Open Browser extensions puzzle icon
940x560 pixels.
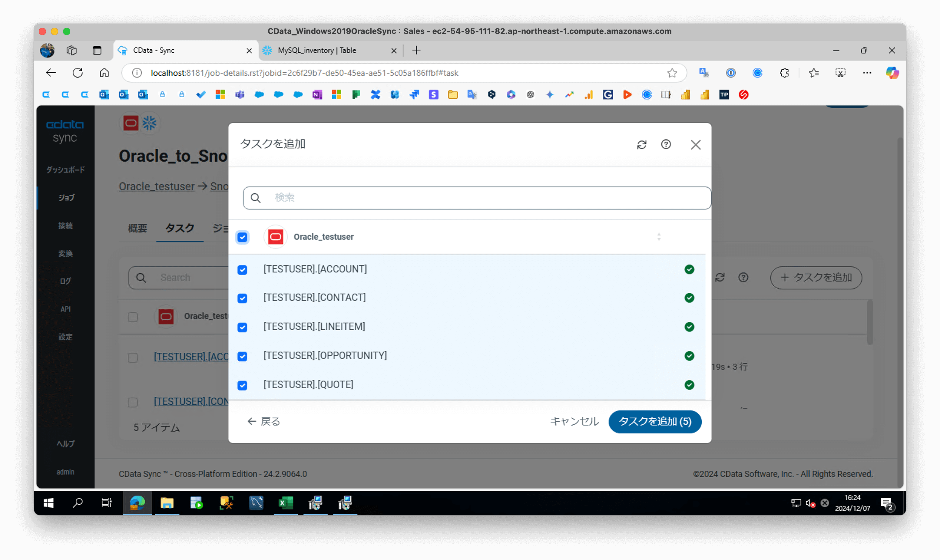(x=784, y=73)
